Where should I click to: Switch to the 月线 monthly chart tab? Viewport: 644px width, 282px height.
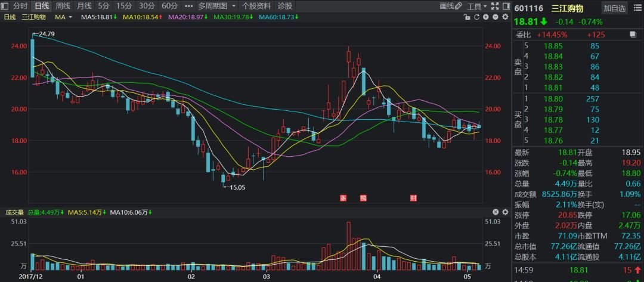(84, 6)
